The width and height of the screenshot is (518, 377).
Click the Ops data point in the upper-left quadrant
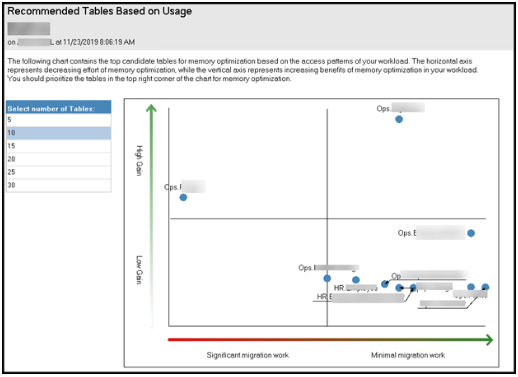(183, 197)
